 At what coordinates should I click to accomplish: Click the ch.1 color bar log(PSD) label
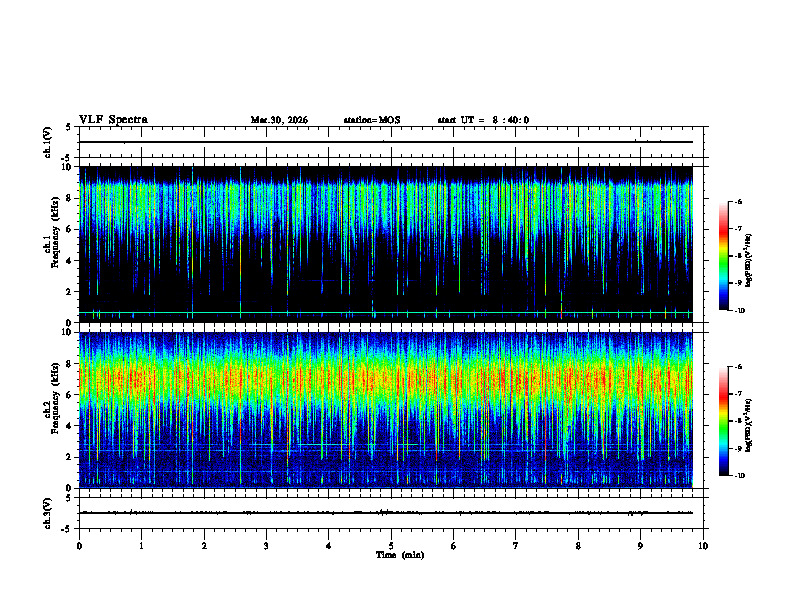click(x=749, y=260)
